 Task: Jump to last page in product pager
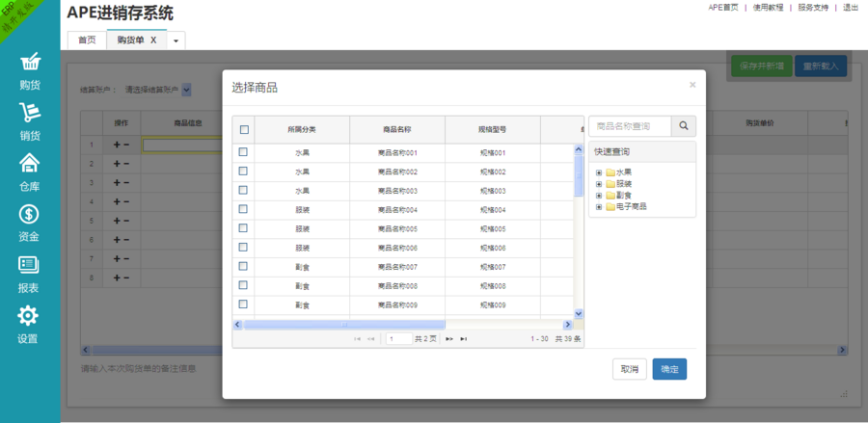[x=464, y=339]
